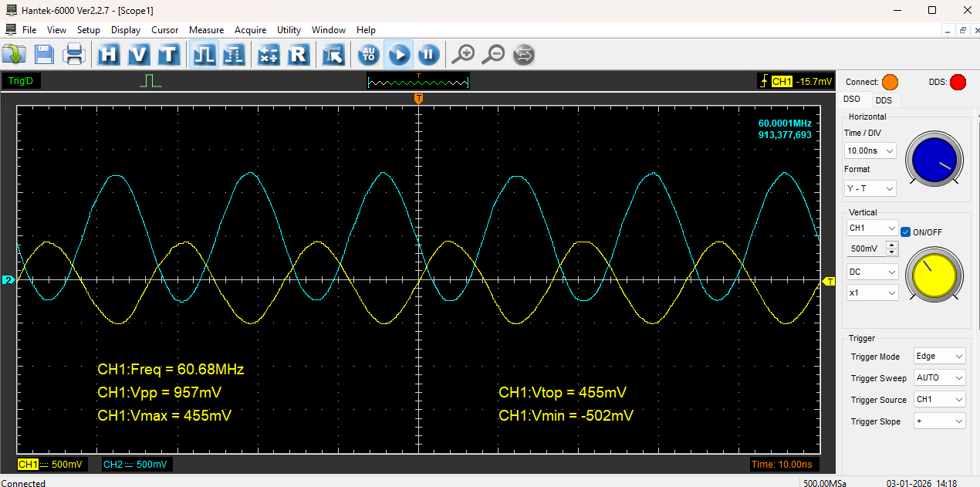Open the Cursor menu

click(x=165, y=30)
